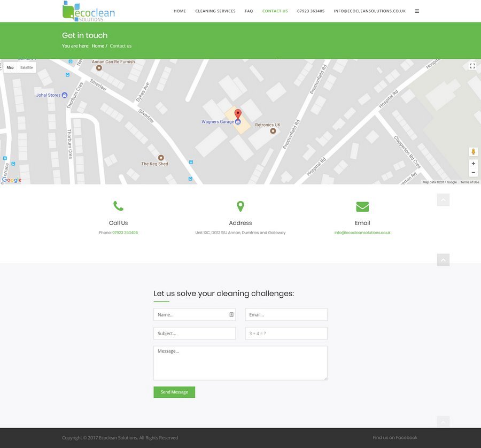The height and width of the screenshot is (448, 481).
Task: Click the green envelope email icon
Action: (x=362, y=206)
